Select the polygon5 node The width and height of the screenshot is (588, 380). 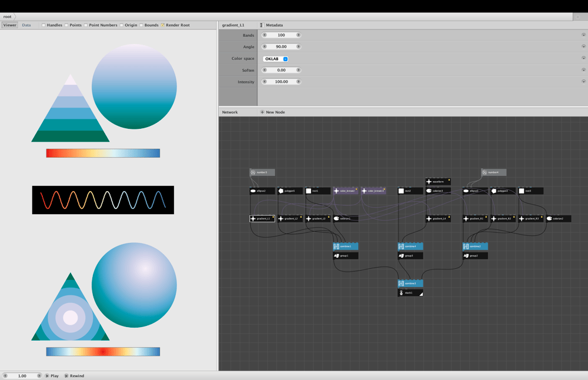coord(290,191)
